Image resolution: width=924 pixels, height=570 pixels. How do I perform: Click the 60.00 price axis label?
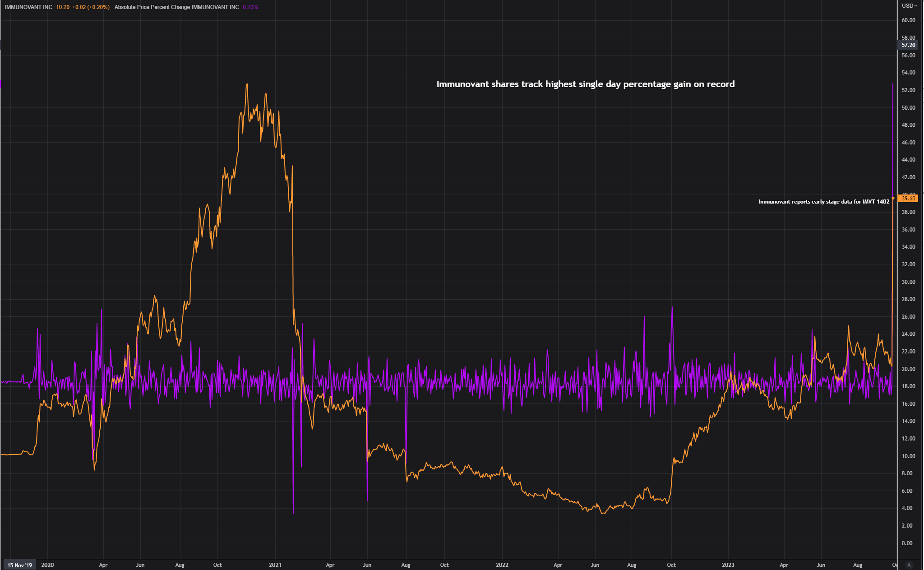[x=908, y=20]
